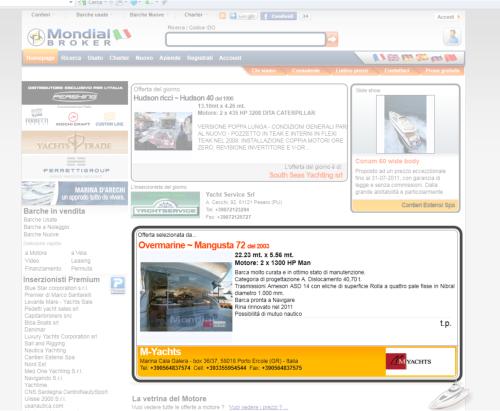Viewport: 500px width, 411px height.
Task: Open the Aziende navigation tab
Action: [x=170, y=58]
